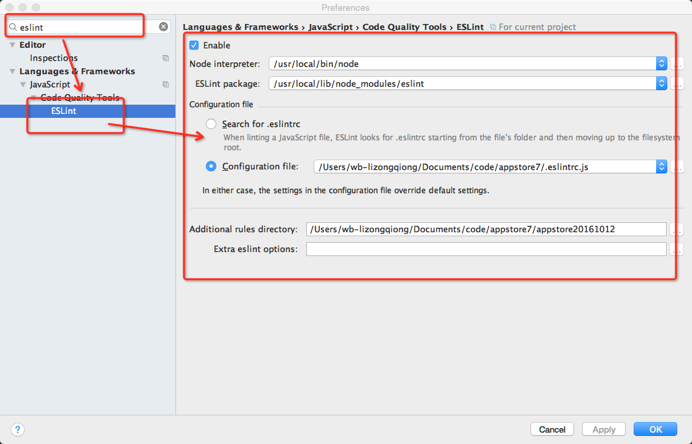Clear the eslint search field

(x=163, y=27)
